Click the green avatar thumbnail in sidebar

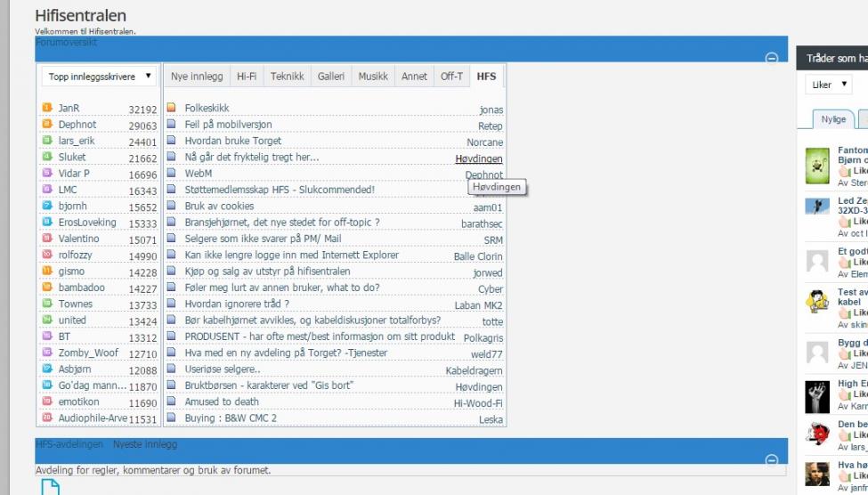pos(817,166)
